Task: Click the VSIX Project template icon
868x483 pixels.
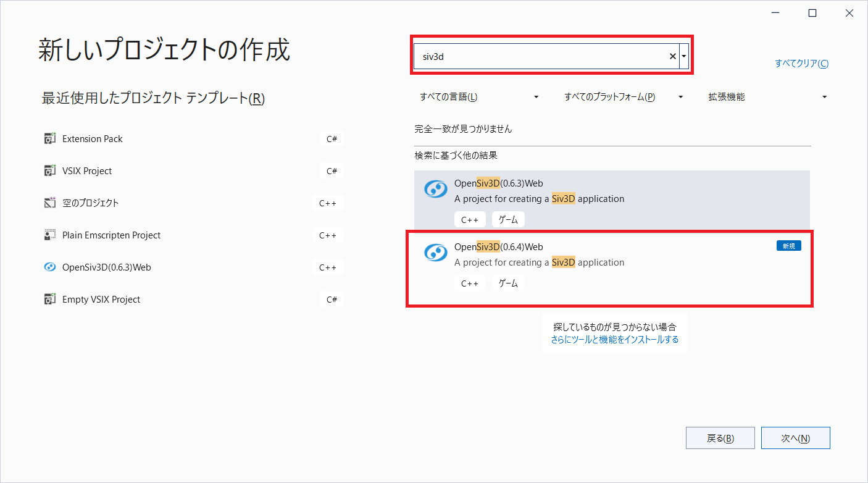Action: click(50, 171)
